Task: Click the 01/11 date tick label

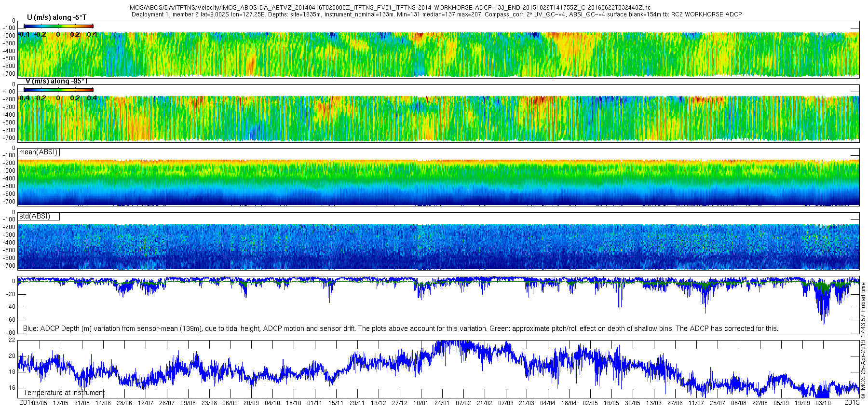Action: tap(315, 403)
